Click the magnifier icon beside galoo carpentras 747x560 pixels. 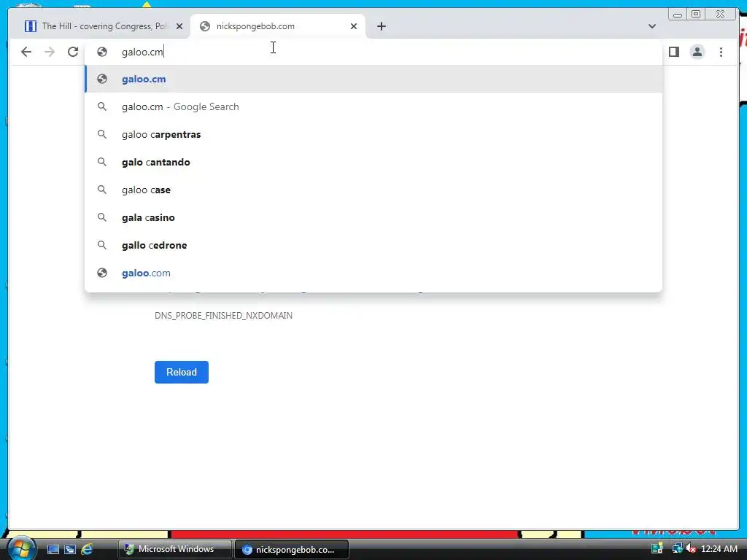pos(102,134)
